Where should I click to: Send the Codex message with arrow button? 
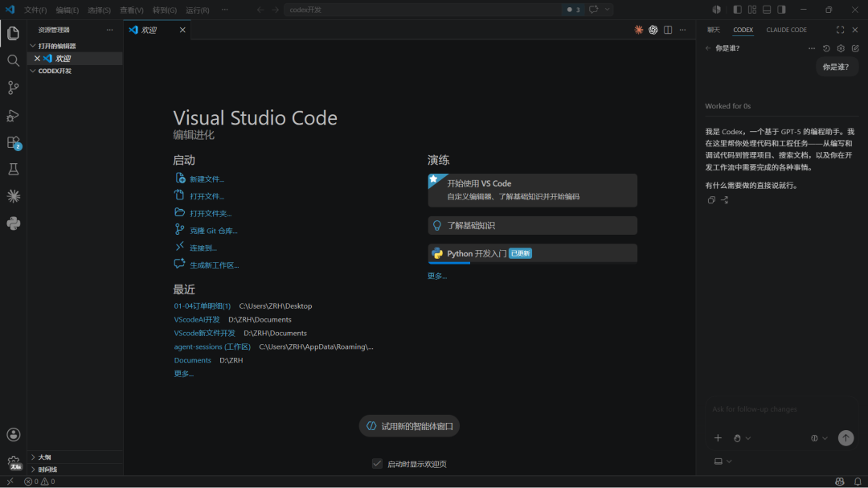pyautogui.click(x=845, y=438)
